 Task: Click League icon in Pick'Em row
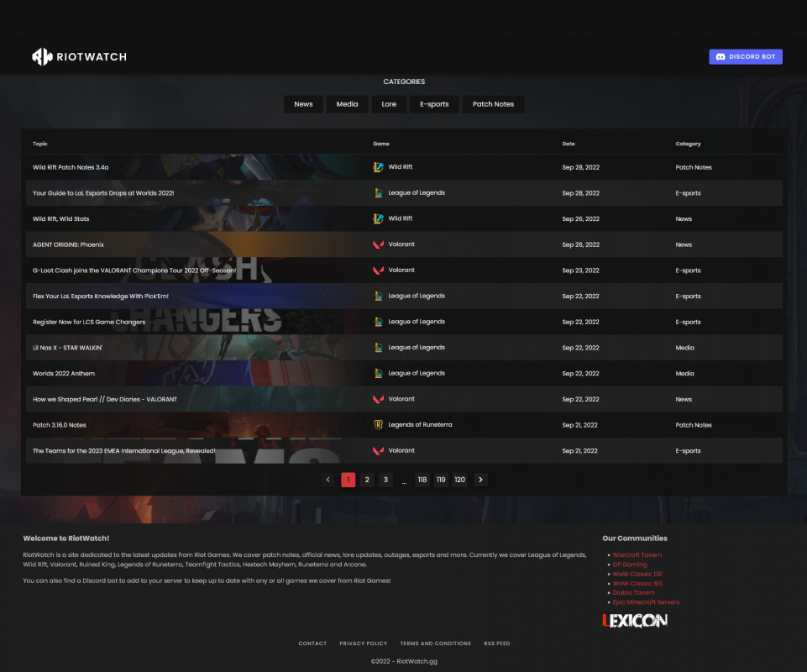[378, 296]
